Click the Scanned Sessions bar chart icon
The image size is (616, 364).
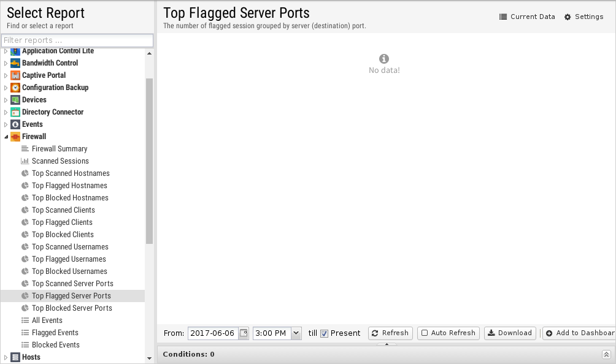(25, 161)
